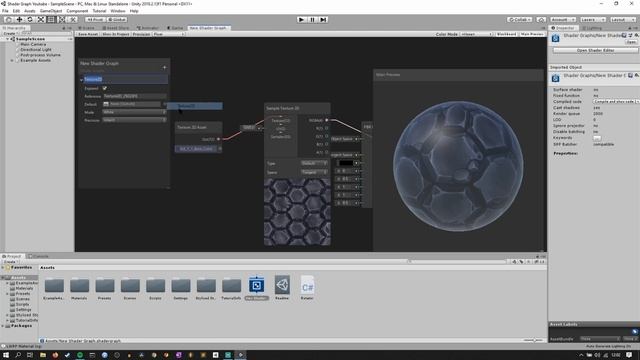Switch to the Scene tab
This screenshot has height=360, width=640.
pos(86,28)
